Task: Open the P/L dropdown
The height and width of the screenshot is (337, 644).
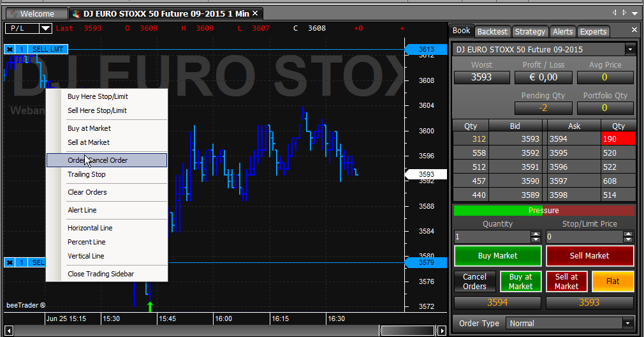Action: coord(45,28)
